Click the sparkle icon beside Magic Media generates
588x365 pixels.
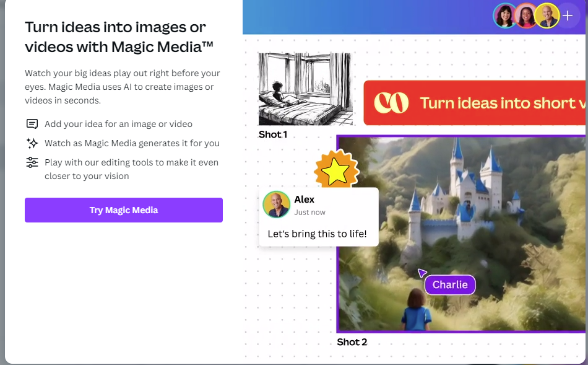[x=32, y=143]
